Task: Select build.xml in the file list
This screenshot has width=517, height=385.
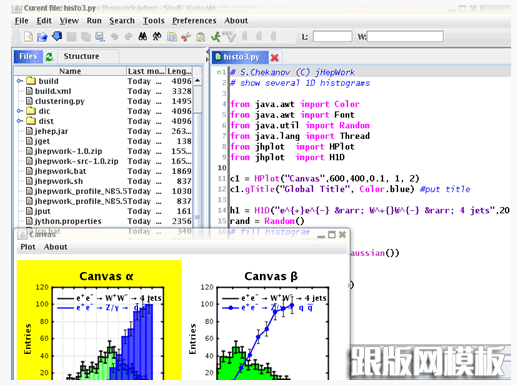Action: click(53, 91)
